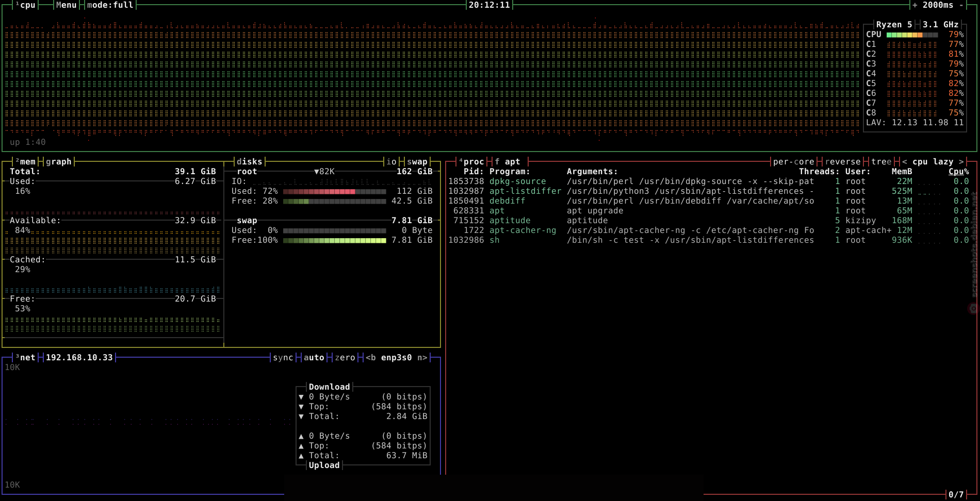
Task: Toggle the cpu box header
Action: coord(25,5)
